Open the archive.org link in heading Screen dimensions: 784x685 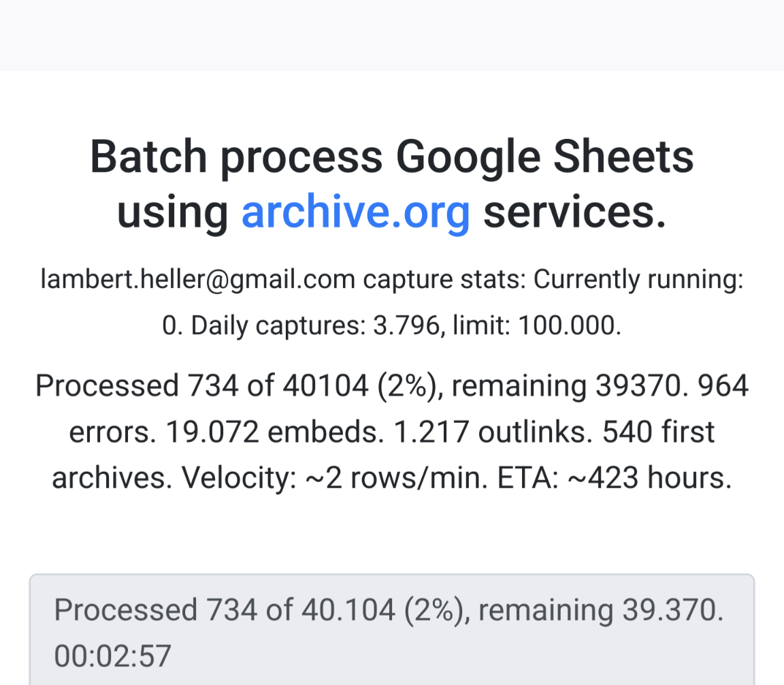point(355,212)
